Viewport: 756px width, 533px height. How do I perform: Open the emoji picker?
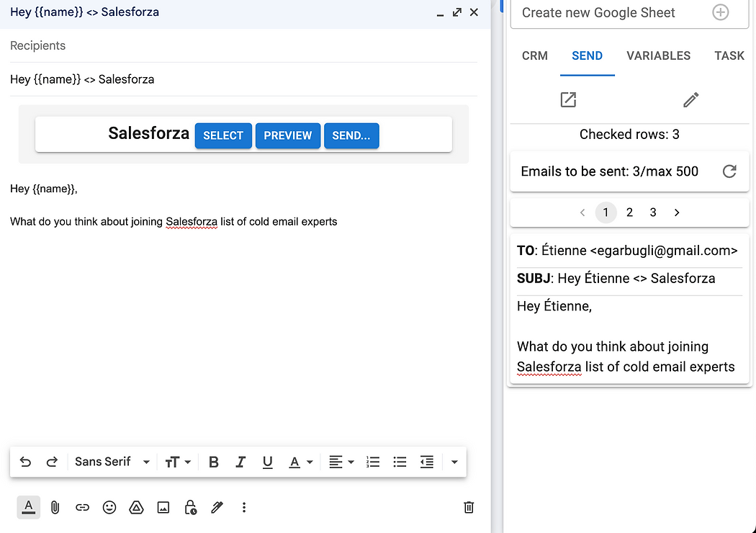pyautogui.click(x=109, y=508)
